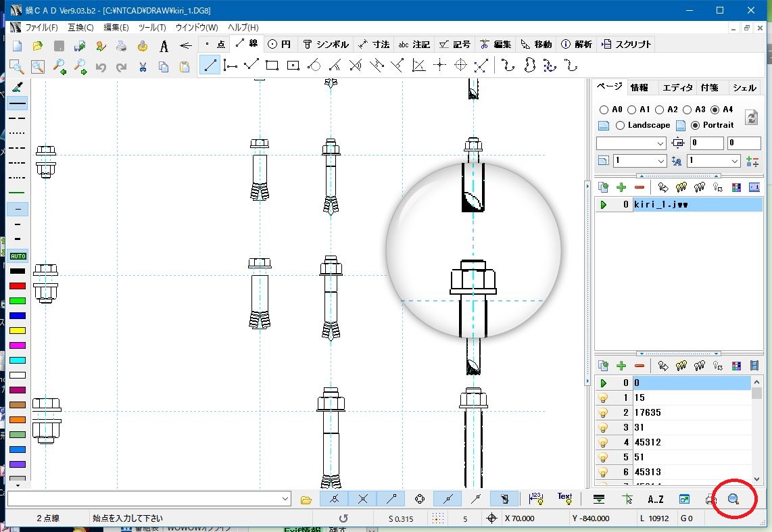The width and height of the screenshot is (772, 532).
Task: Undo the last operation
Action: point(101,67)
